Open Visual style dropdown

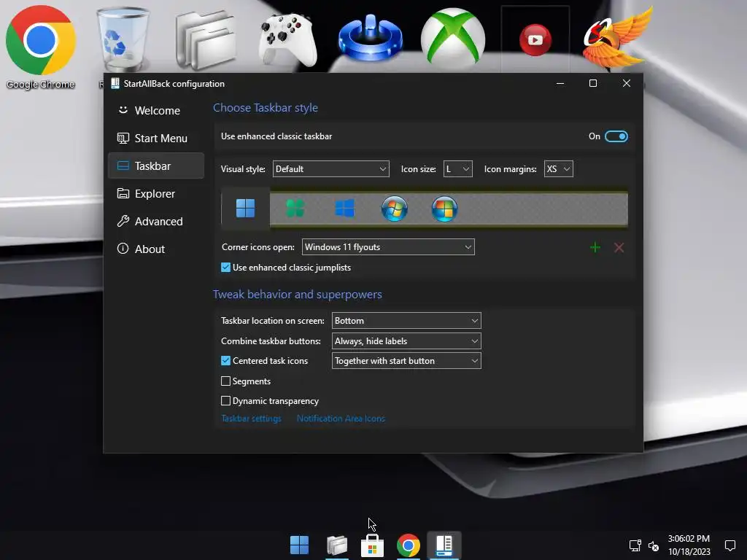pos(330,169)
